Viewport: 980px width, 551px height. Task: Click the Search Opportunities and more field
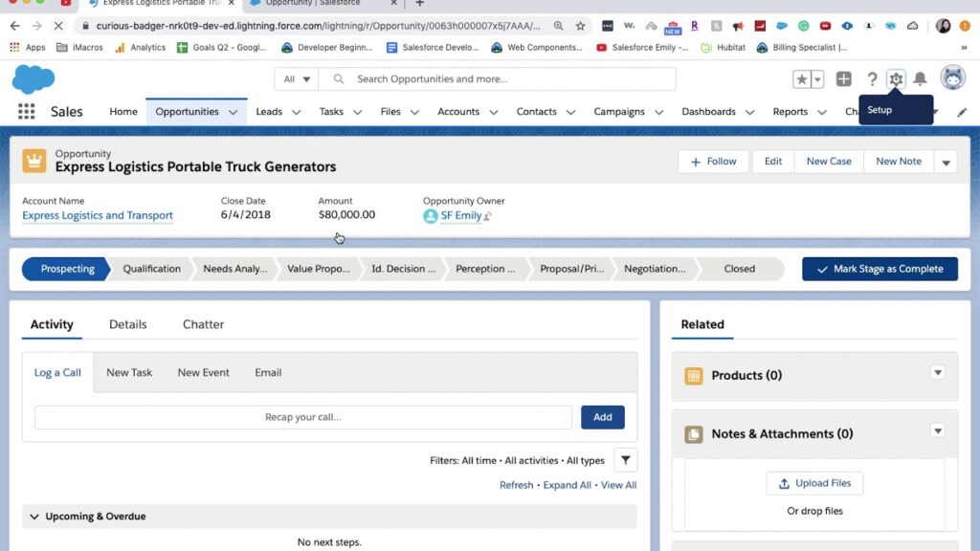pyautogui.click(x=497, y=79)
